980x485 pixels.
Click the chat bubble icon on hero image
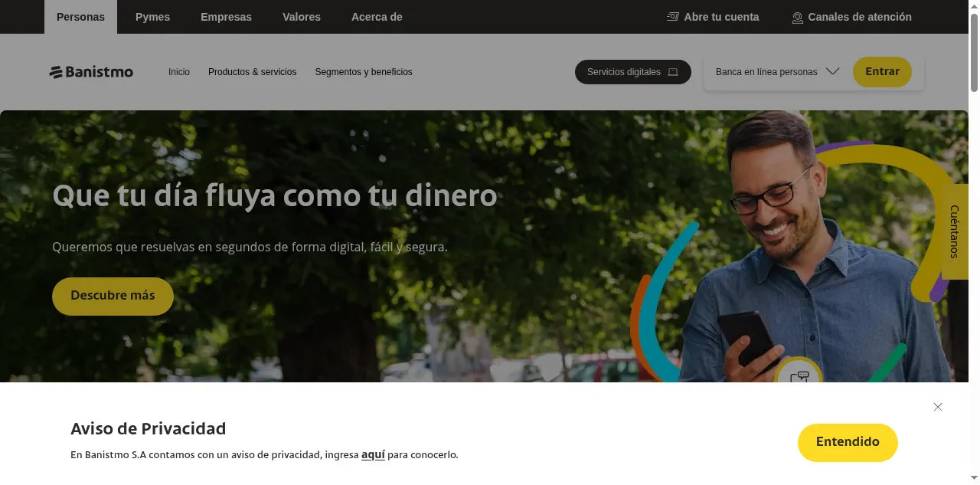[x=799, y=377]
